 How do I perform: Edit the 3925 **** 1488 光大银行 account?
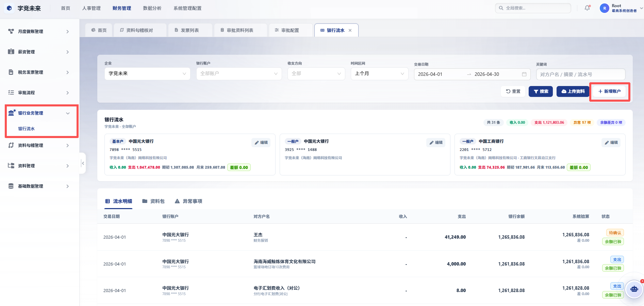pyautogui.click(x=436, y=142)
